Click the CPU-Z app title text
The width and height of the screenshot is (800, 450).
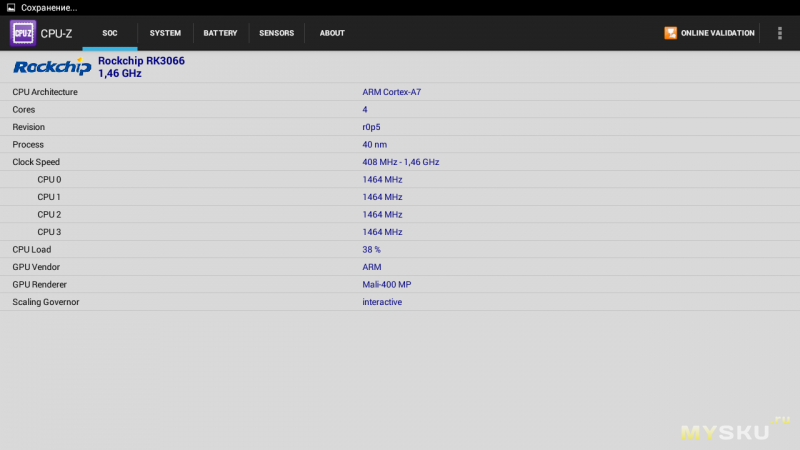56,34
